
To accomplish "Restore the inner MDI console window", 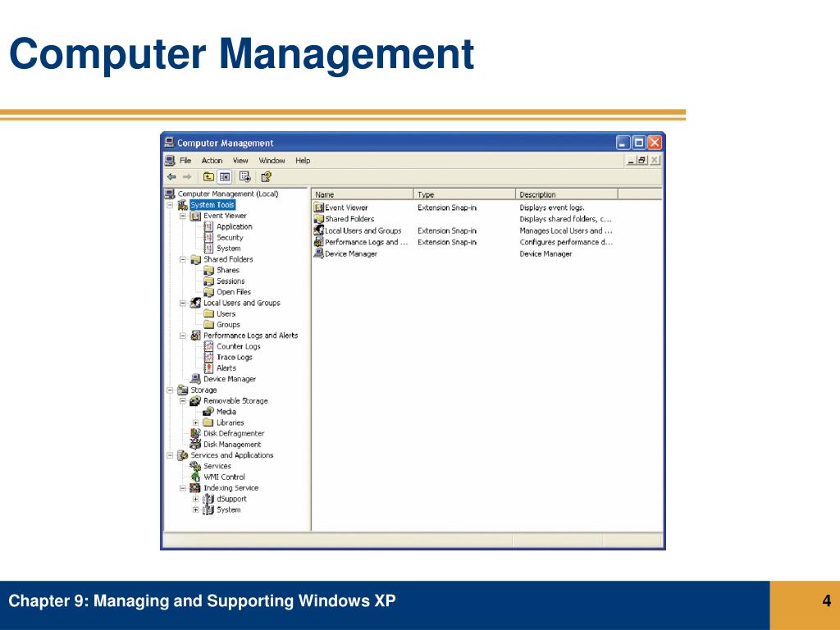I will [642, 160].
